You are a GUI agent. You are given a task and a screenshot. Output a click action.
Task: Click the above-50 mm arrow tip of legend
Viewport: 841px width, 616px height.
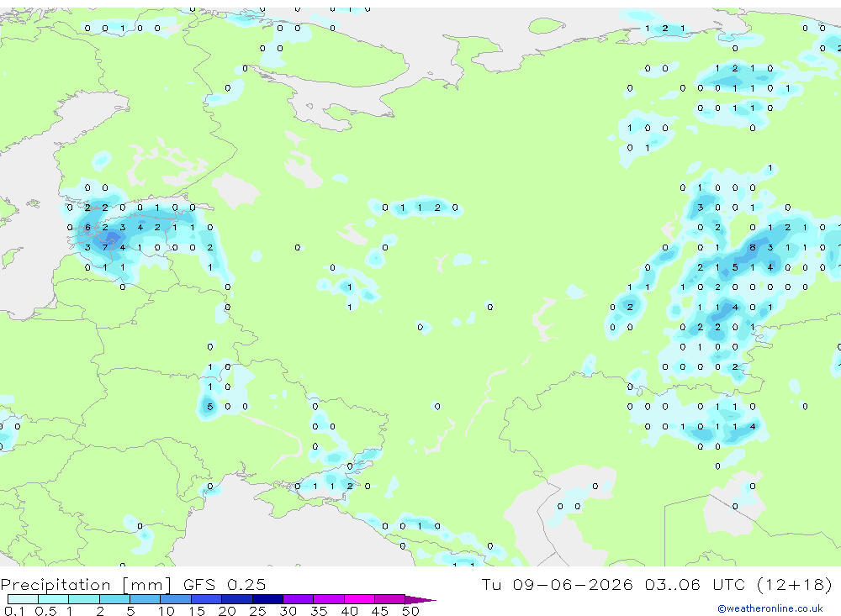(x=421, y=599)
